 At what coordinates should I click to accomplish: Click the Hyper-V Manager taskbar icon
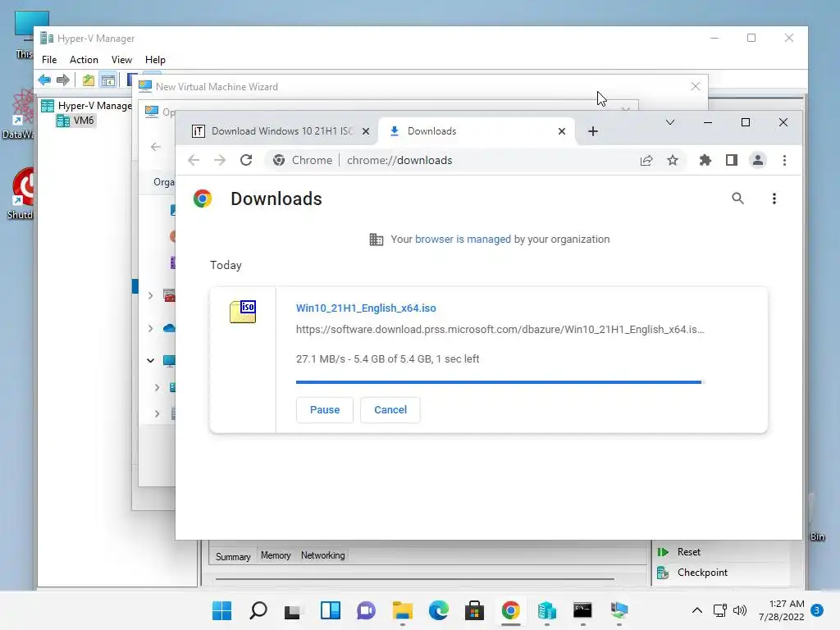tap(547, 610)
